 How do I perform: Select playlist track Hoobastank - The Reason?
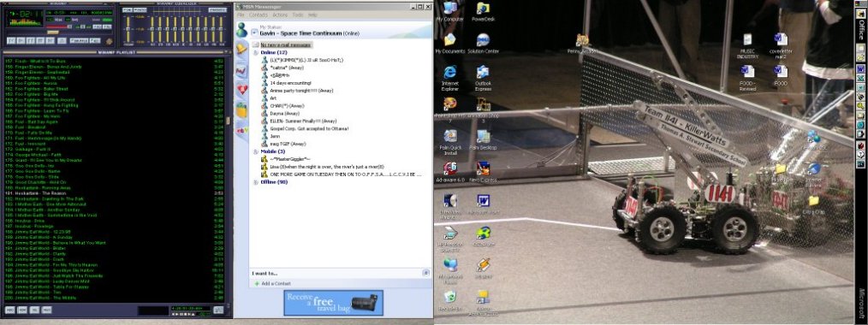pyautogui.click(x=114, y=193)
